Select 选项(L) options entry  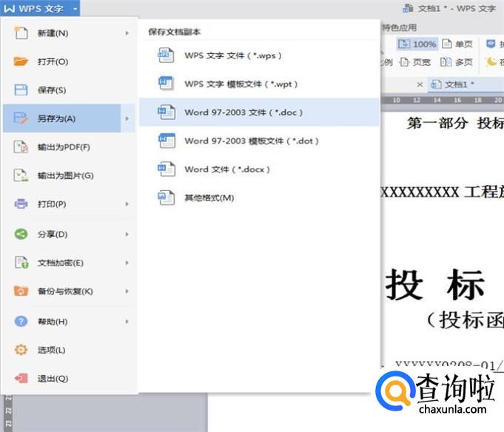pyautogui.click(x=69, y=350)
